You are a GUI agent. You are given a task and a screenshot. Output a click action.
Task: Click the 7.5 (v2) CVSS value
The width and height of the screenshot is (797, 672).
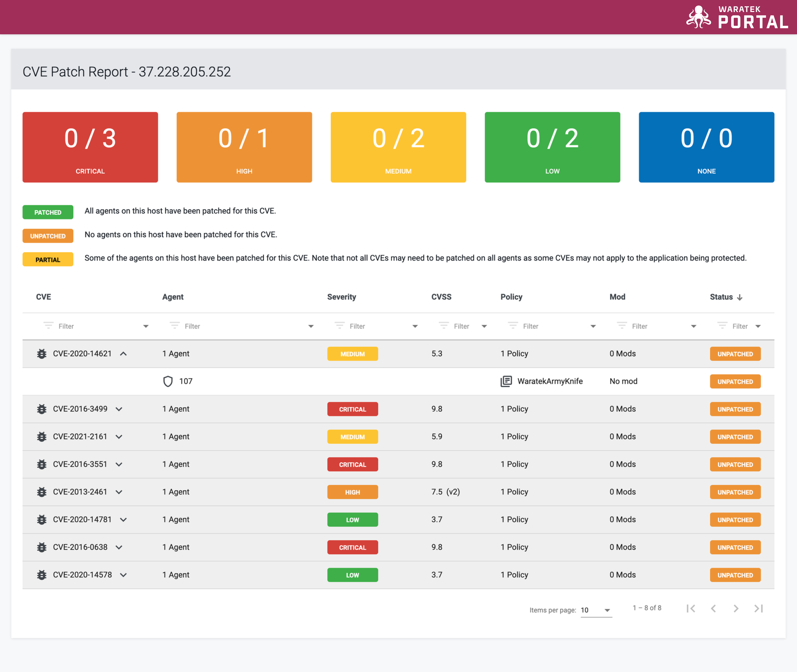[x=445, y=492]
